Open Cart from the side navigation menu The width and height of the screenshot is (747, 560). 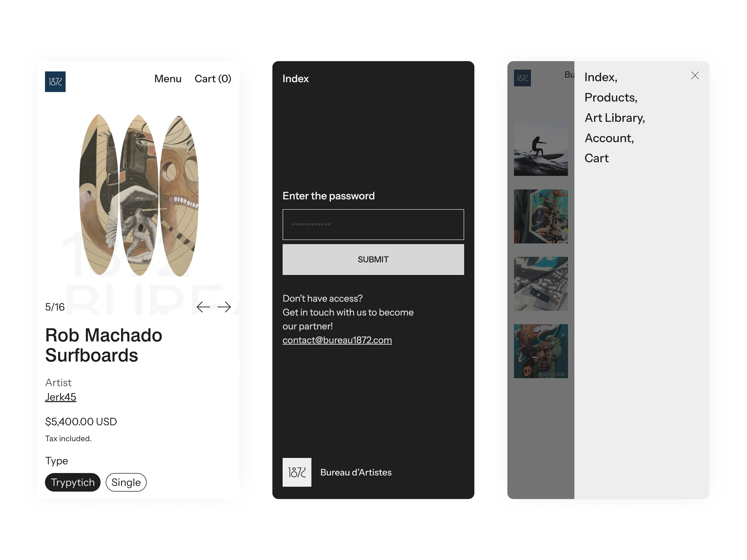(x=596, y=158)
